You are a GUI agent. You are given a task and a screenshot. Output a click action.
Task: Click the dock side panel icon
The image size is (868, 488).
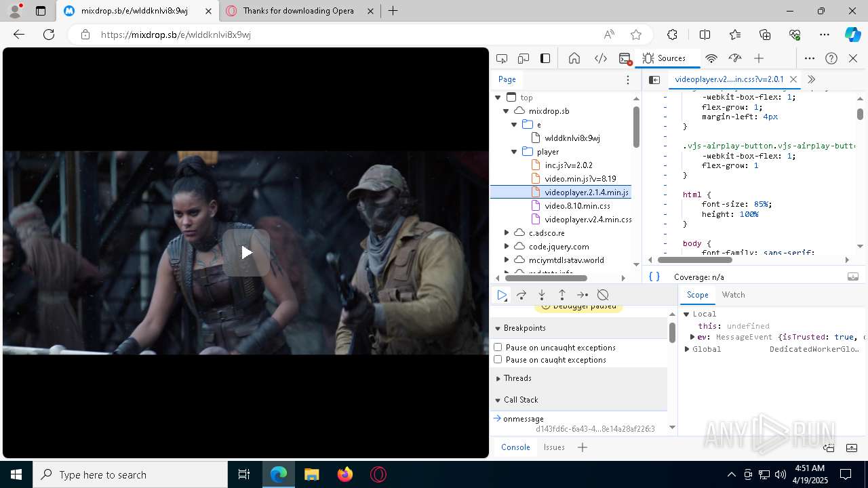point(545,58)
